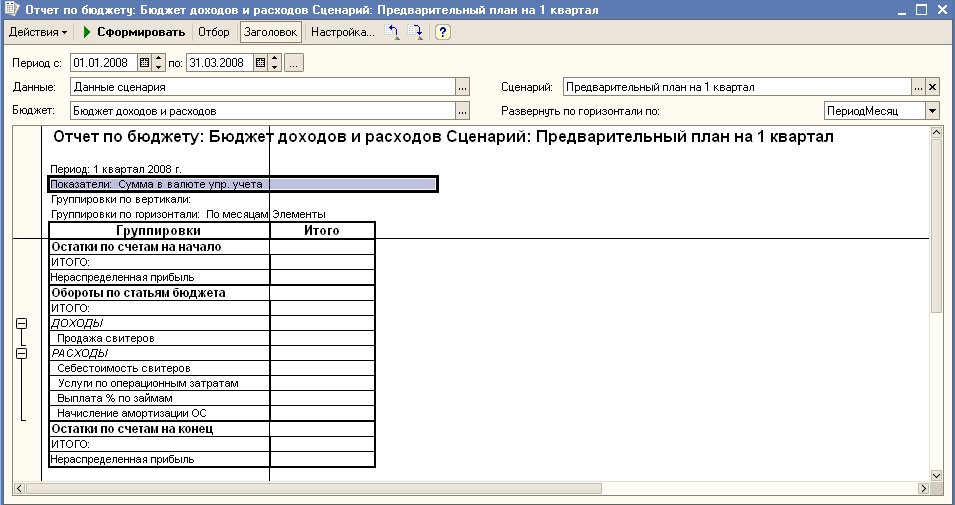The width and height of the screenshot is (955, 505).
Task: Click the vertical scrollbar up arrow
Action: (937, 132)
